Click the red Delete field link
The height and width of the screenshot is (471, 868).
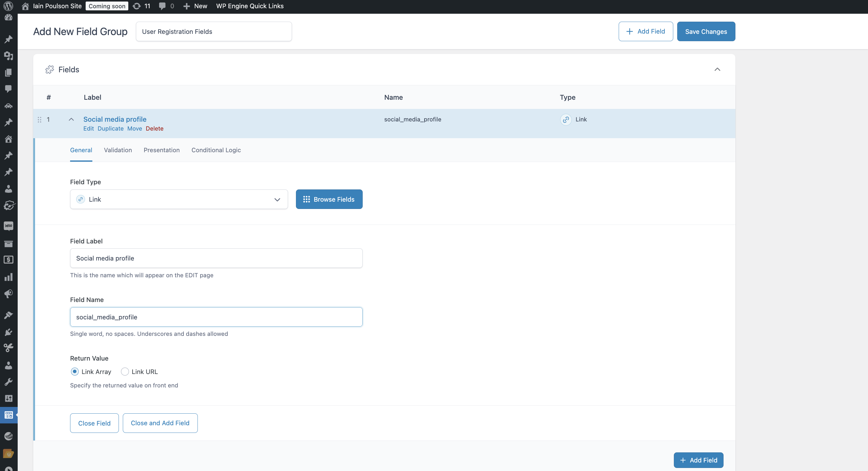[x=154, y=128]
